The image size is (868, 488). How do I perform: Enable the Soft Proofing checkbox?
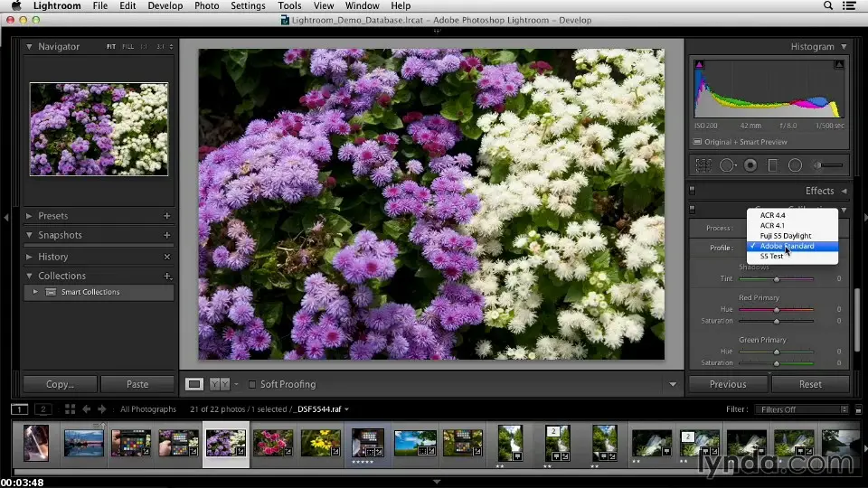pyautogui.click(x=252, y=384)
